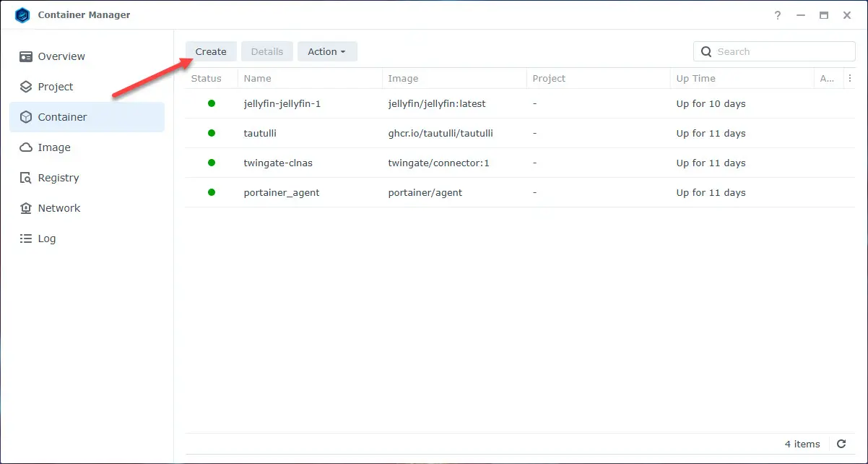
Task: Select the jellyfin-jellyfin-1 container name
Action: pos(282,103)
